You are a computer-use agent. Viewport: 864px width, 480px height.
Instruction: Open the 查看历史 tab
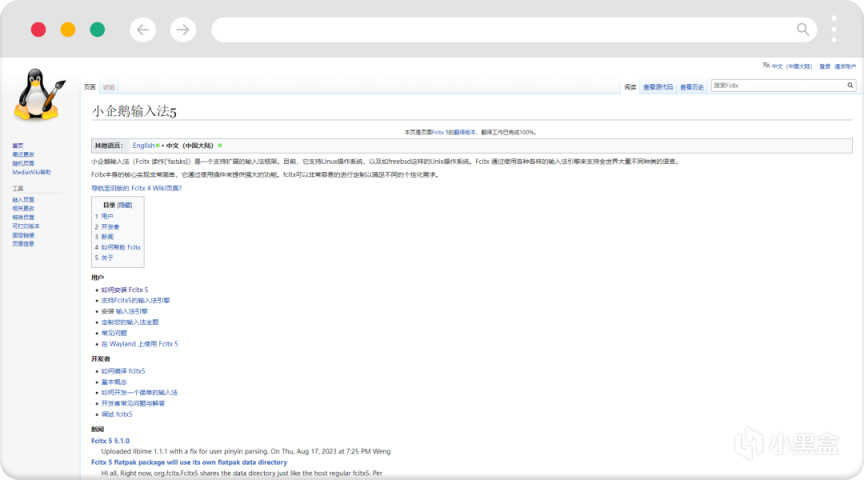coord(692,87)
